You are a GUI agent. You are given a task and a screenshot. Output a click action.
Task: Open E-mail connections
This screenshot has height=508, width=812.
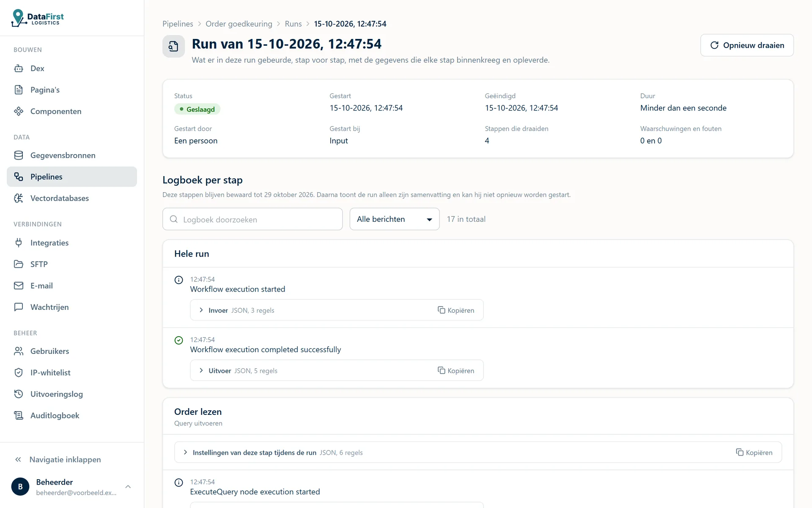[72, 286]
